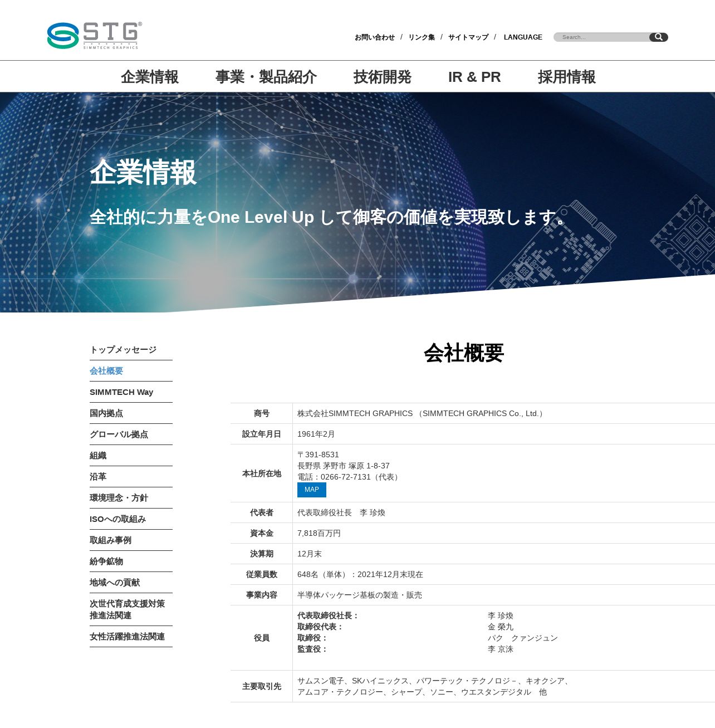715x728 pixels.
Task: Click the 資本金 header cell
Action: click(262, 533)
